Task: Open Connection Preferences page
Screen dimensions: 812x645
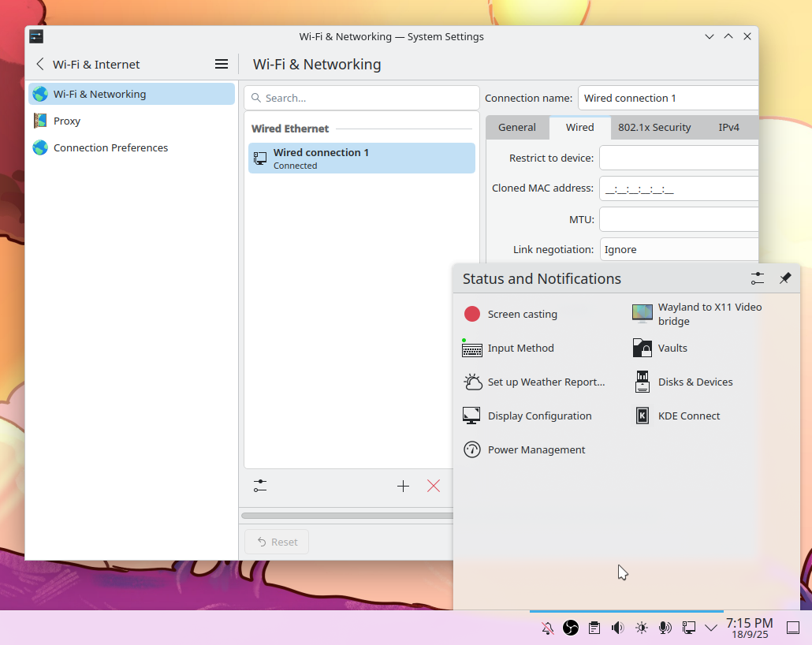Action: [x=132, y=147]
